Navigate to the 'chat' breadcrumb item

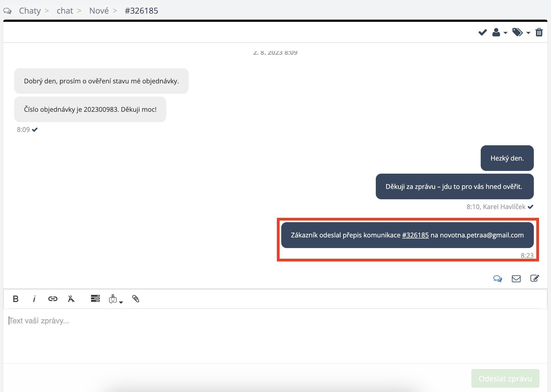65,11
